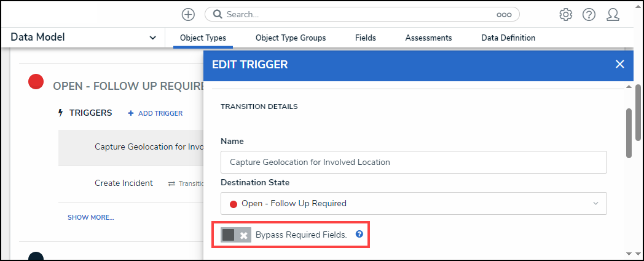This screenshot has width=644, height=261.
Task: Close the Edit Trigger panel
Action: tap(619, 64)
